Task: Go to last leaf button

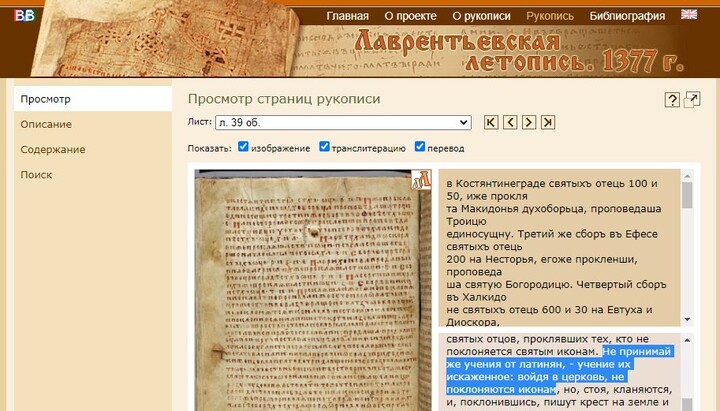Action: click(x=548, y=122)
